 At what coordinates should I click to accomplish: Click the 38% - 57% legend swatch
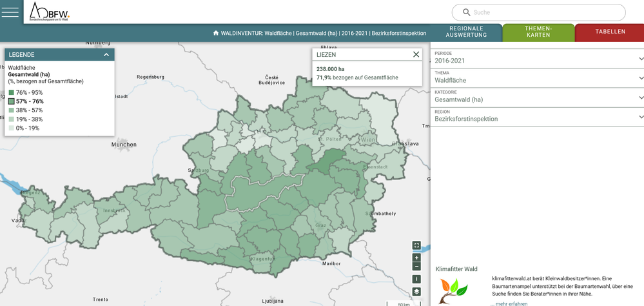(x=12, y=110)
